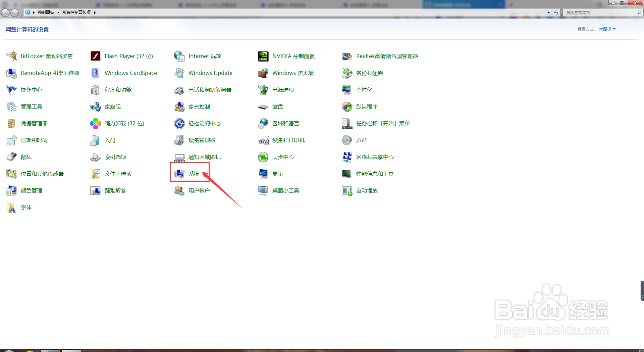Open the 电源选项 icon
Image resolution: width=644 pixels, height=352 pixels.
pyautogui.click(x=263, y=90)
